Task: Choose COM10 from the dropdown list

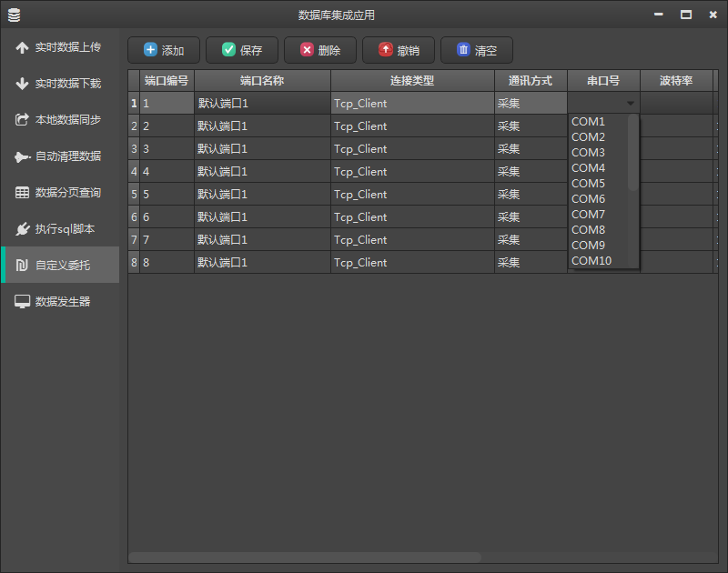Action: (598, 261)
